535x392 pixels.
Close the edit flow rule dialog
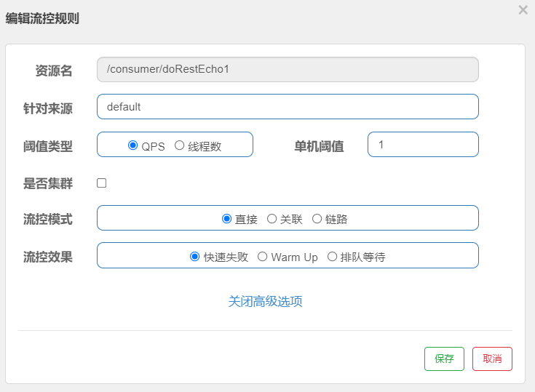(523, 10)
